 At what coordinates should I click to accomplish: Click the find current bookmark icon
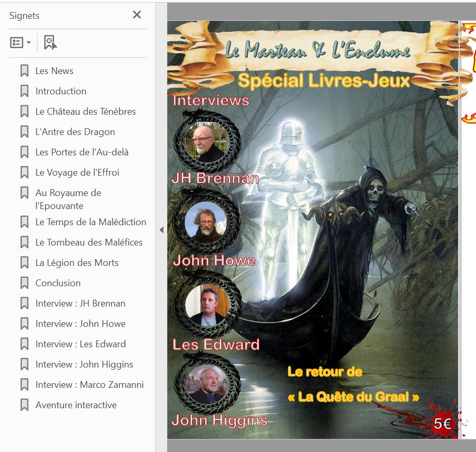click(x=50, y=42)
